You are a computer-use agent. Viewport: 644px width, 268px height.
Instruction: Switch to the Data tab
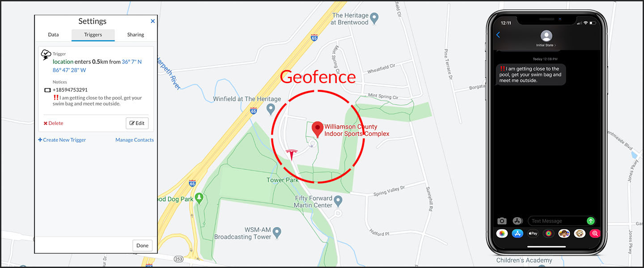[53, 35]
